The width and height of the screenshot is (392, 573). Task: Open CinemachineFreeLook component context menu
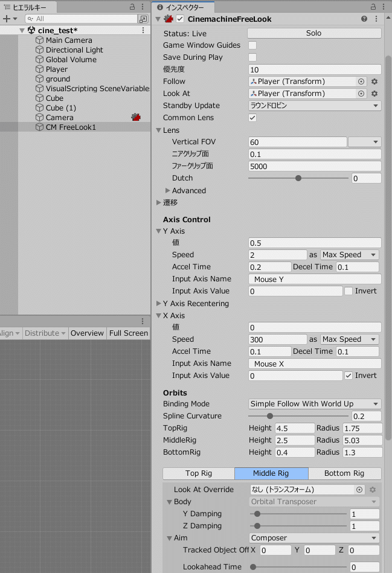point(376,19)
